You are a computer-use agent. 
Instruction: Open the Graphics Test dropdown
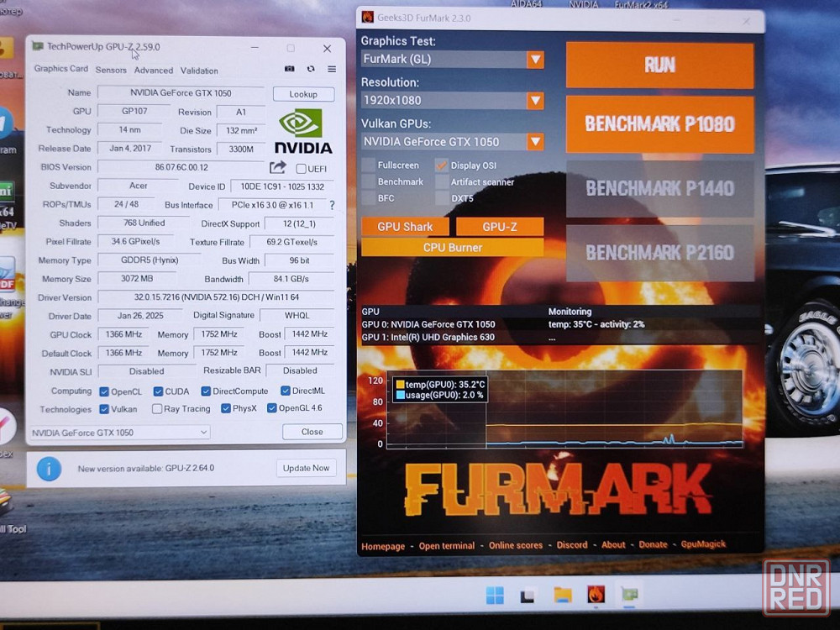pyautogui.click(x=534, y=59)
